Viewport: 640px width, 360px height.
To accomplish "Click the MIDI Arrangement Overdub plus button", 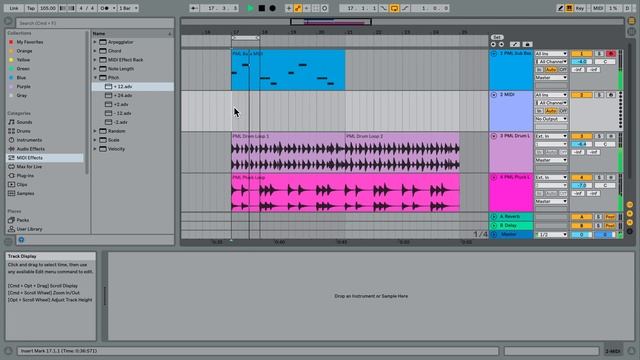I will point(289,8).
